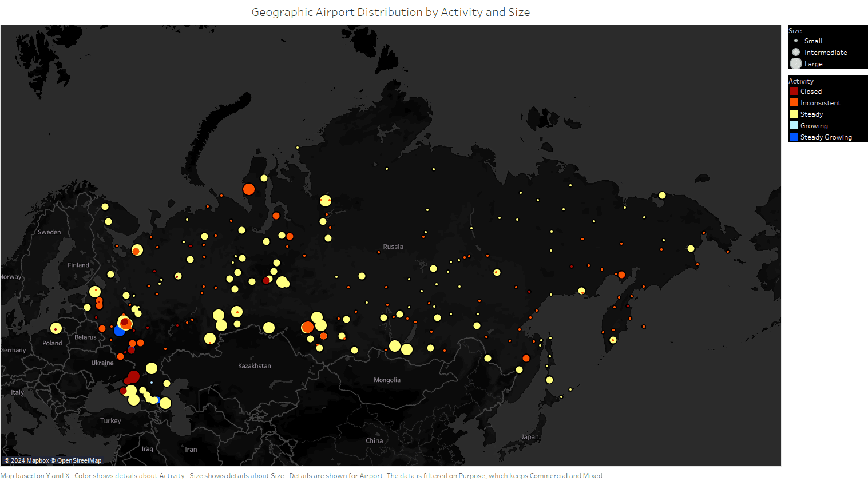
Task: Click the Small size circle in Size legend
Action: pyautogui.click(x=796, y=41)
